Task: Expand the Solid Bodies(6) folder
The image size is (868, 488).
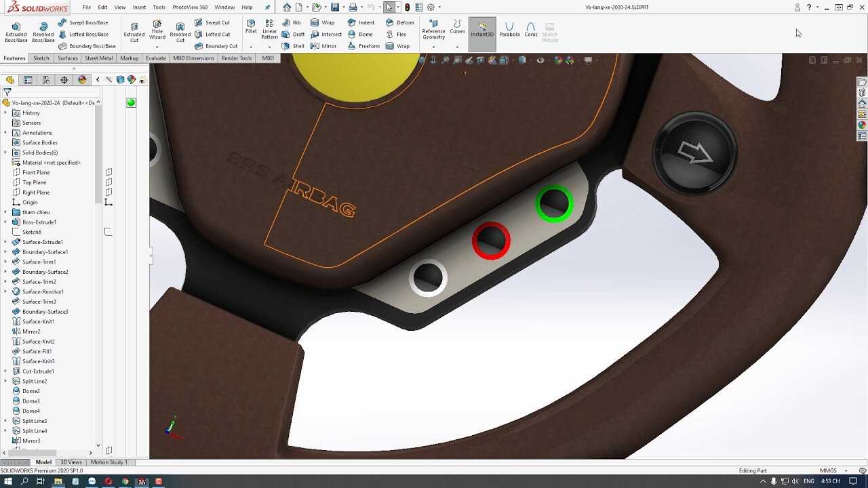Action: click(5, 152)
